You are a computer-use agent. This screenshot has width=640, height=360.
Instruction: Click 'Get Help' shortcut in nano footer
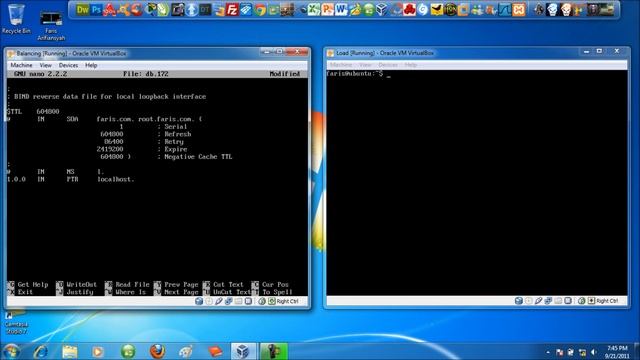point(28,284)
